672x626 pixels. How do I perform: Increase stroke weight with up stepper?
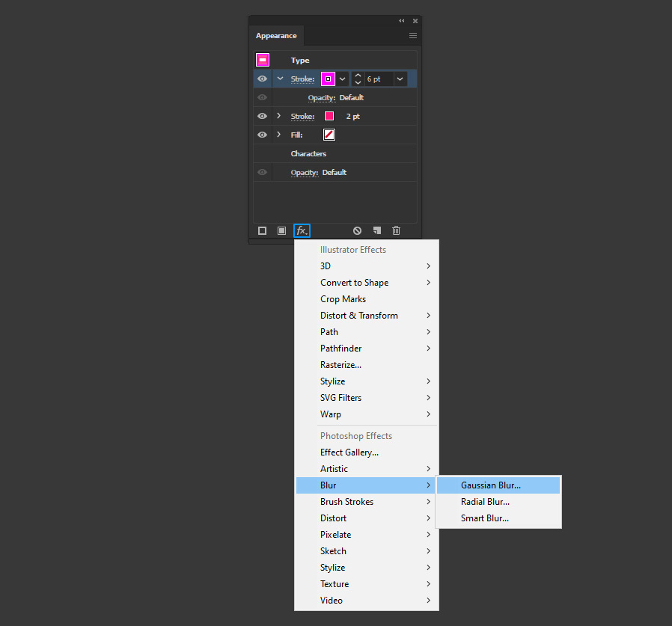click(358, 76)
